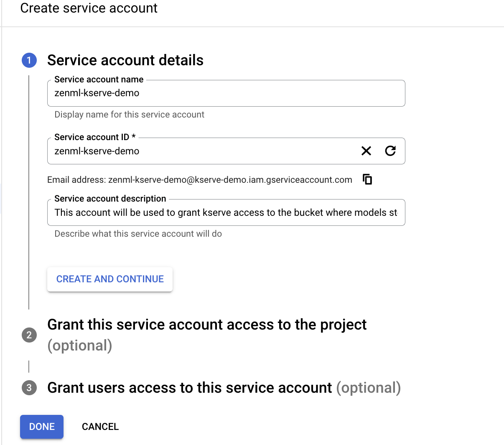
Task: Click the zenml-kserve-demo name text
Action: 97,93
